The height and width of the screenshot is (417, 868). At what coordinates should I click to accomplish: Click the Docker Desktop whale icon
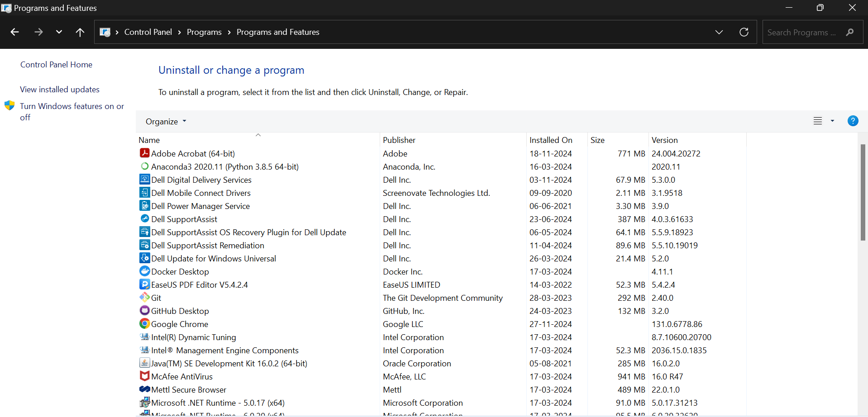point(144,271)
